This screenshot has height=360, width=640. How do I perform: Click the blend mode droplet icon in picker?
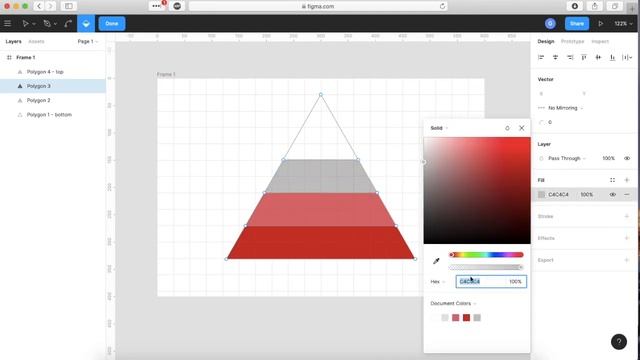click(507, 128)
